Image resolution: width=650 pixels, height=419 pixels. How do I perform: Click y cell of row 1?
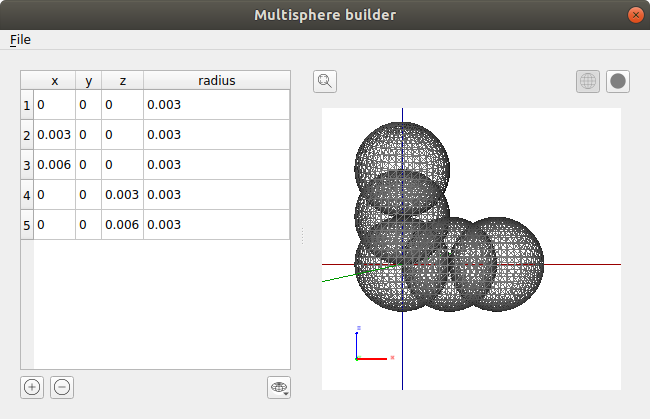point(89,105)
